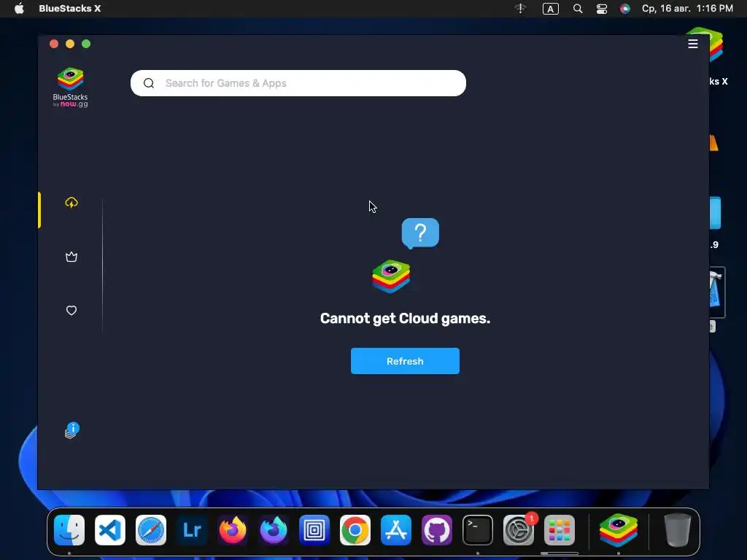Click the keyboard input source indicator
Viewport: 747px width, 560px height.
550,9
